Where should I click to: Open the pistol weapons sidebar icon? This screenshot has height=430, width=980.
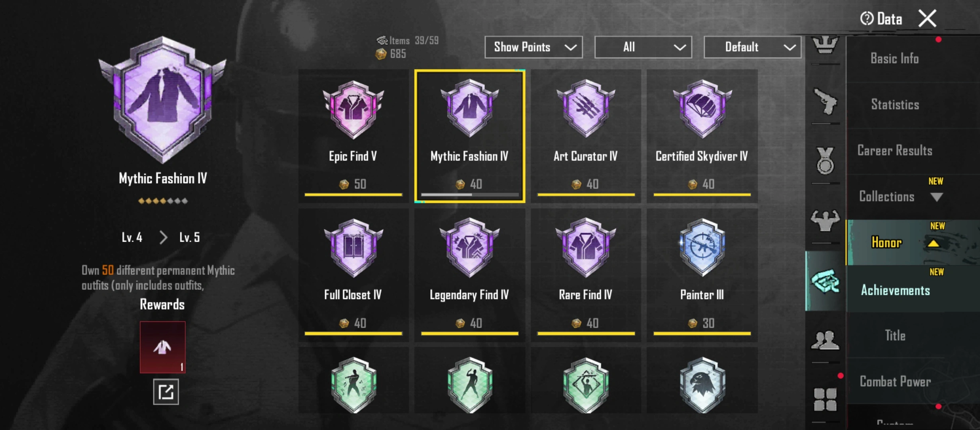point(825,102)
